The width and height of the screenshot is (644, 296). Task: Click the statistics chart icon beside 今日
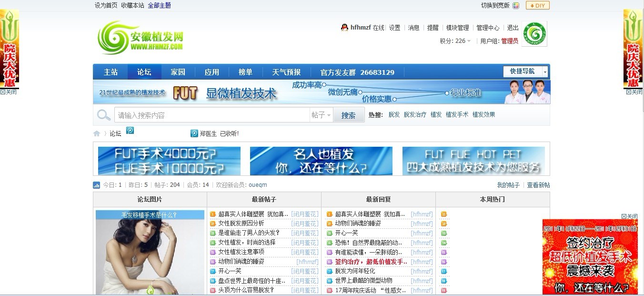(96, 185)
